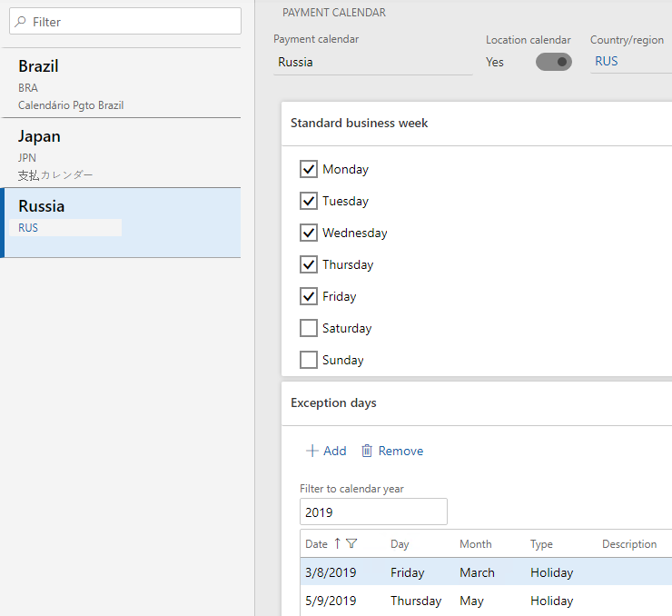Click the sort arrow icon on Date column
The image size is (672, 616).
(x=338, y=543)
